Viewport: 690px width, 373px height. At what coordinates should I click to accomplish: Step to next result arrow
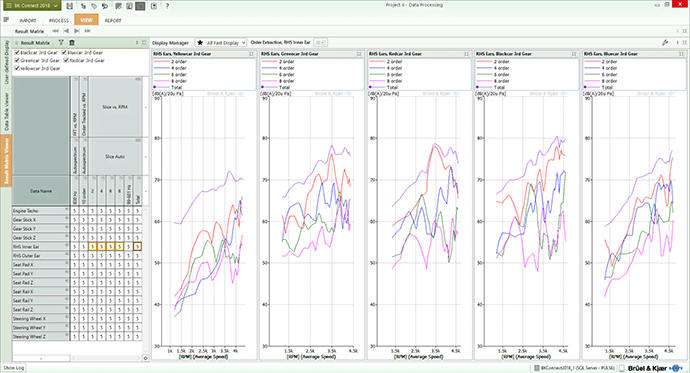pyautogui.click(x=77, y=31)
